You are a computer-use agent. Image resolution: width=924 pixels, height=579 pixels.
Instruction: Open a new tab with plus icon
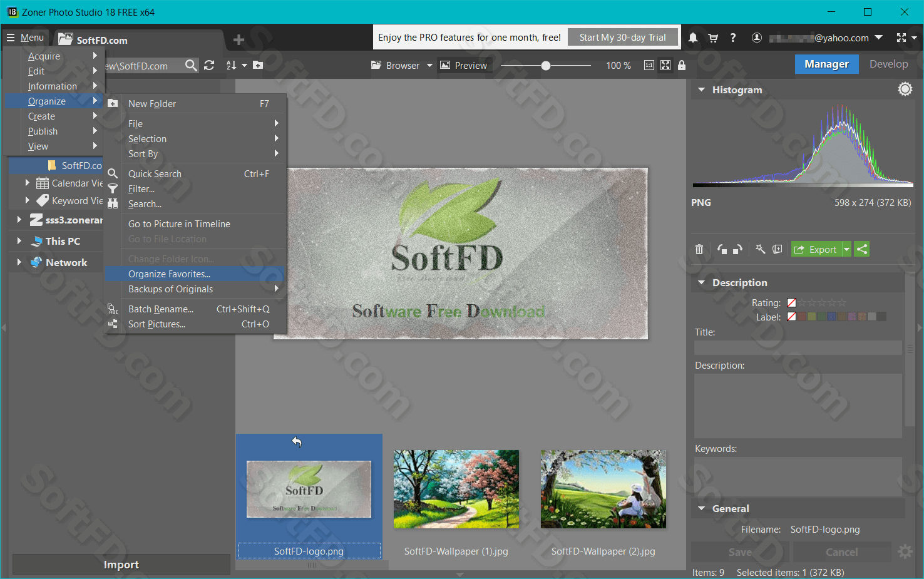[239, 40]
